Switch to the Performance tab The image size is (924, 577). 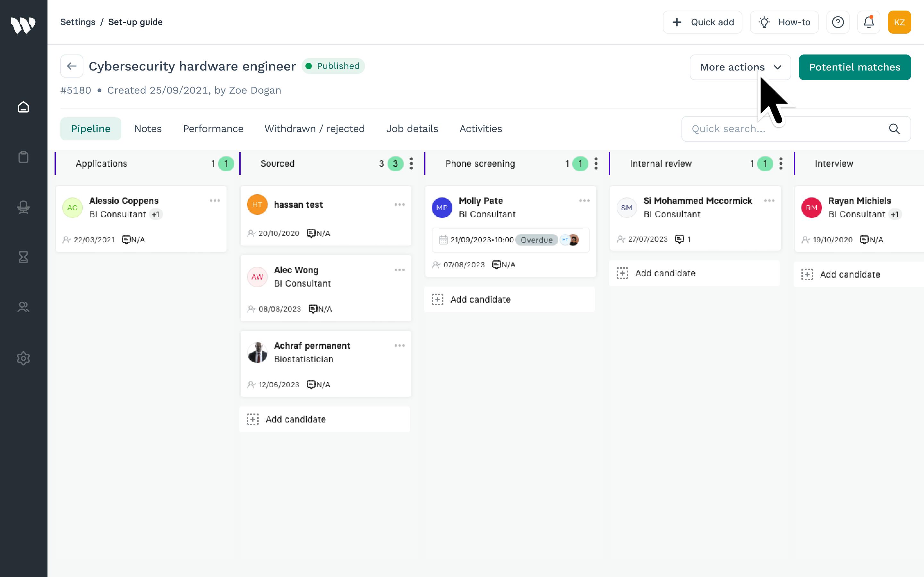coord(213,129)
